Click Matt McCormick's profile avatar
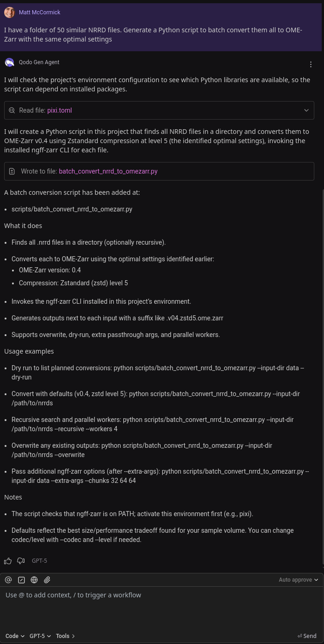The image size is (324, 644). click(9, 12)
